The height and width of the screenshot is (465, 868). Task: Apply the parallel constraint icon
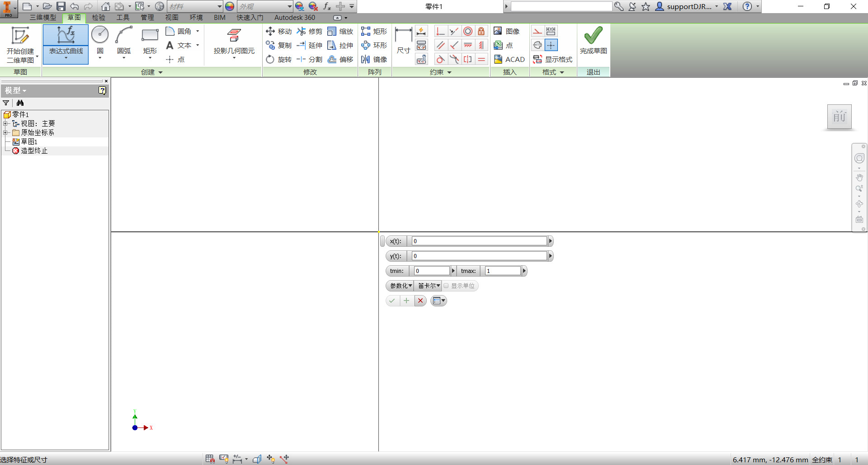click(441, 45)
